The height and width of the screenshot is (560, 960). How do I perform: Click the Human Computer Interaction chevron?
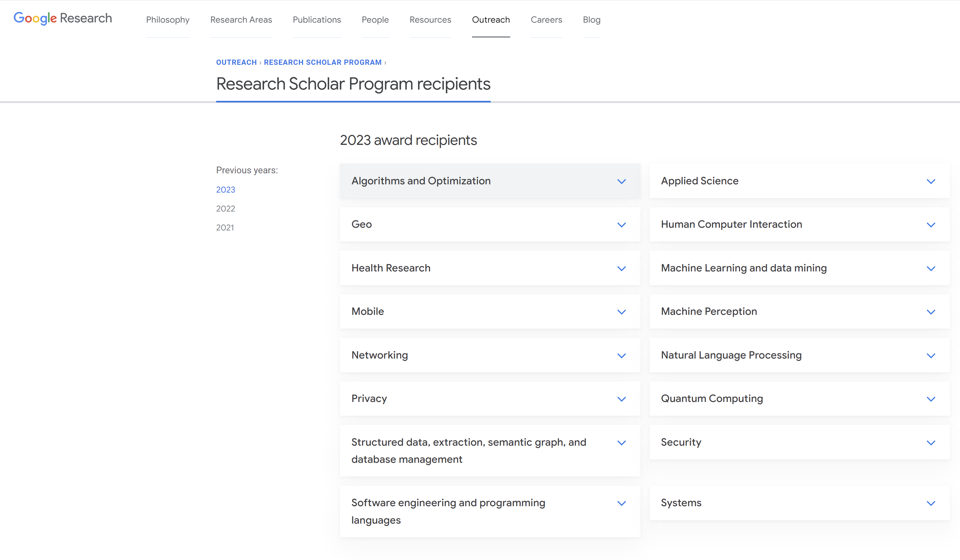tap(931, 225)
